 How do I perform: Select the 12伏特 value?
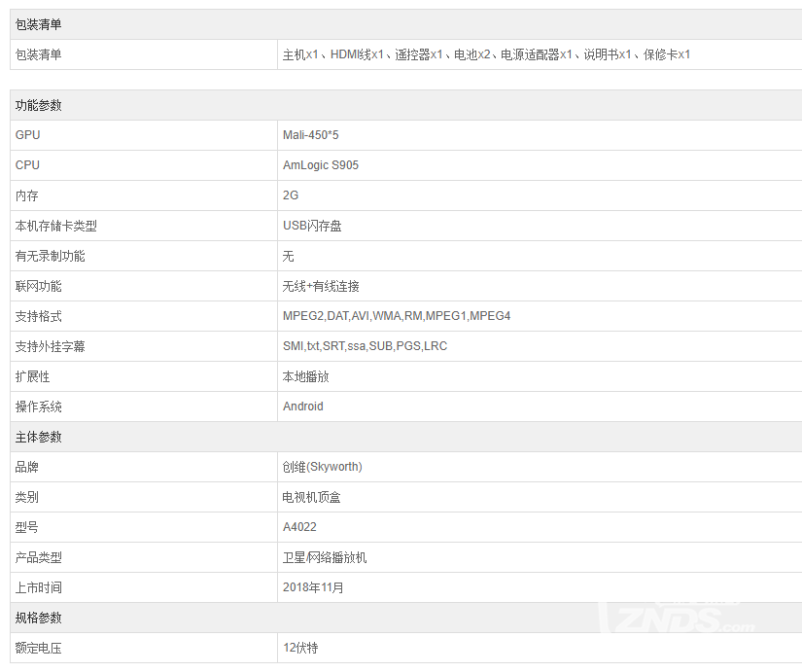[300, 649]
